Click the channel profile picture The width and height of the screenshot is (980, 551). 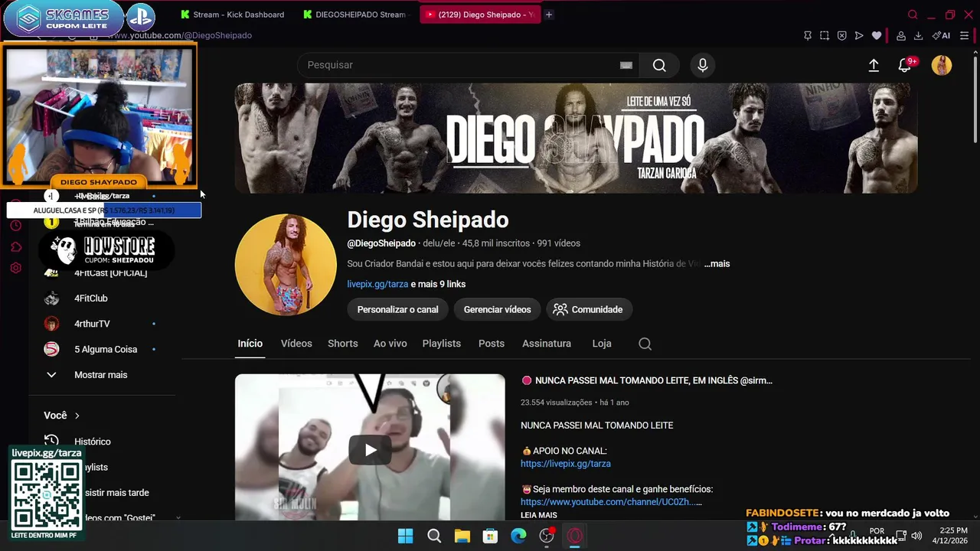[286, 265]
